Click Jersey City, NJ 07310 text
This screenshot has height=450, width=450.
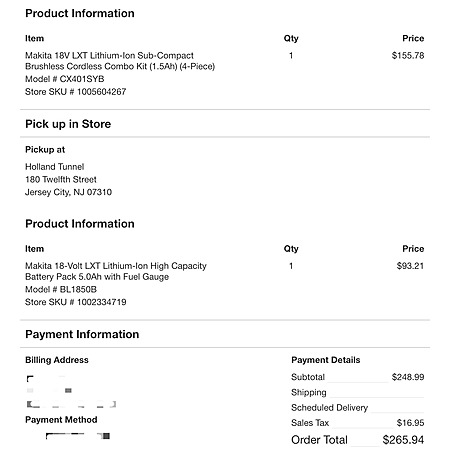68,192
